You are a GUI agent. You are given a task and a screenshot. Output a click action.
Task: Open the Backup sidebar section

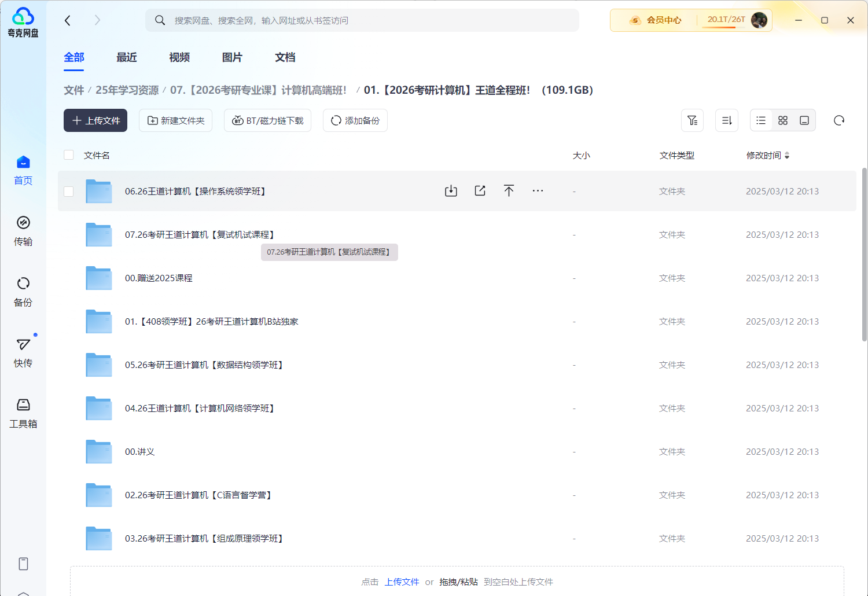pyautogui.click(x=23, y=292)
